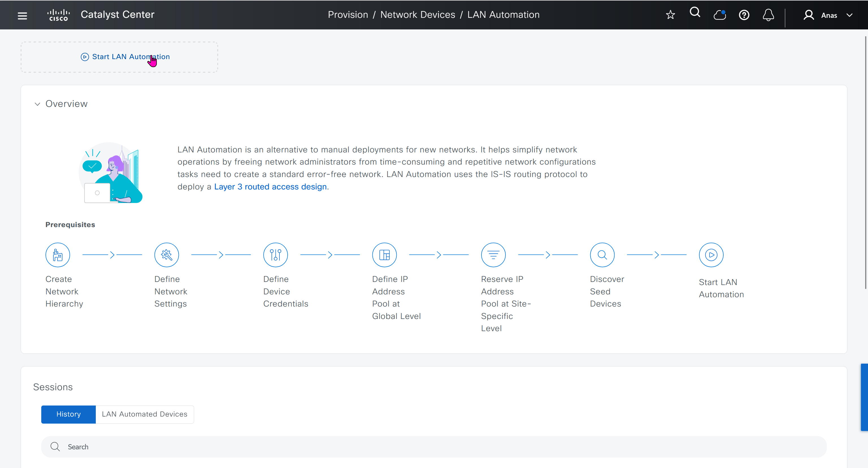868x468 pixels.
Task: Click the Define IP Address Pool icon
Action: pyautogui.click(x=384, y=255)
